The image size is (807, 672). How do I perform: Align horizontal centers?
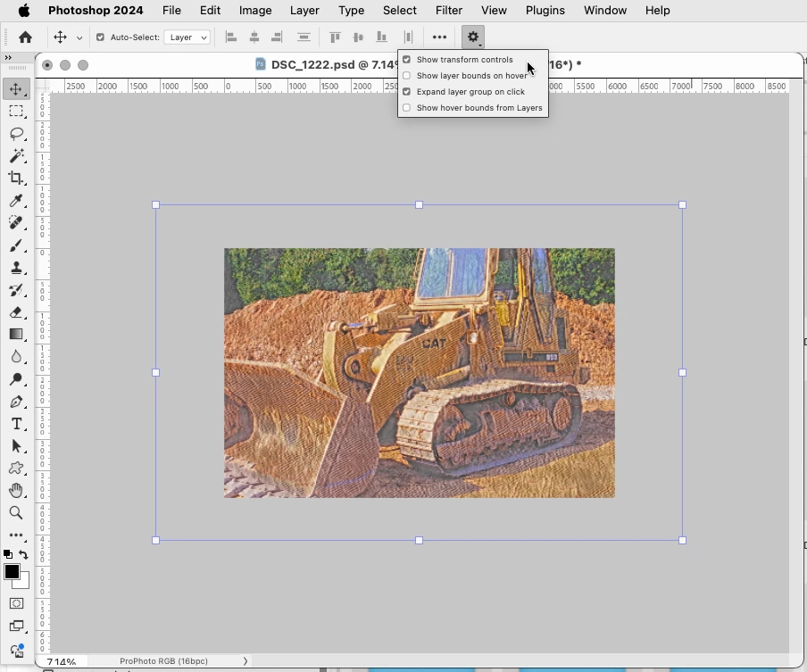pos(254,37)
